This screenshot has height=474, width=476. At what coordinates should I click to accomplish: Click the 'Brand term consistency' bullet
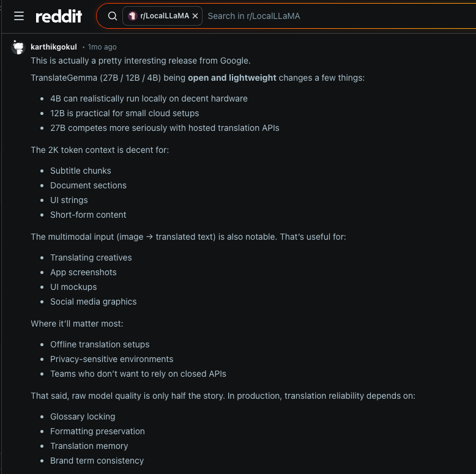pos(97,461)
